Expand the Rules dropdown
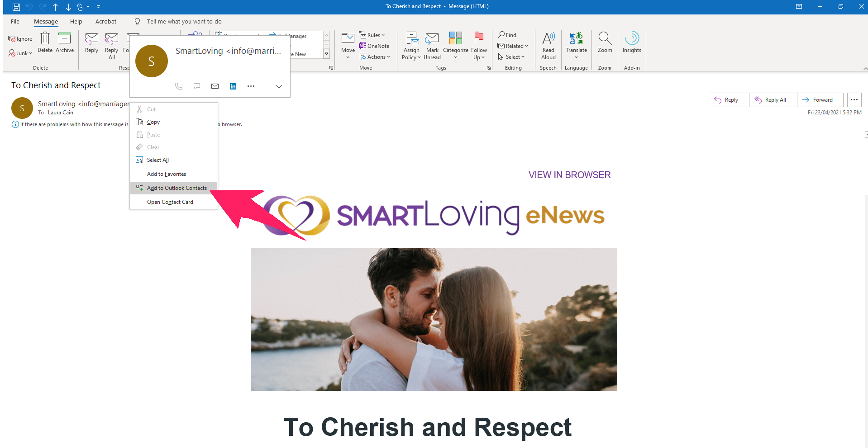 [x=372, y=35]
